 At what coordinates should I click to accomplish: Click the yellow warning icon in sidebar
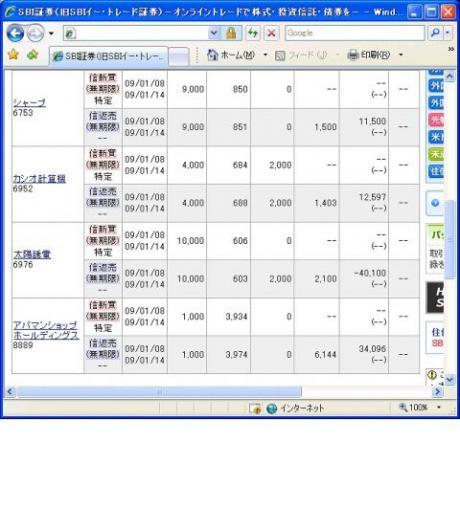pos(432,375)
